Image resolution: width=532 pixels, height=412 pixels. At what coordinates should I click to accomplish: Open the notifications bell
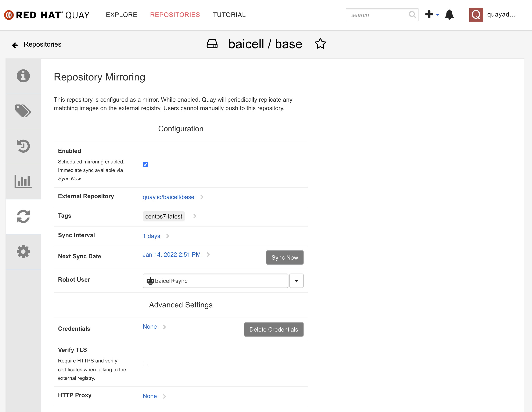point(449,15)
